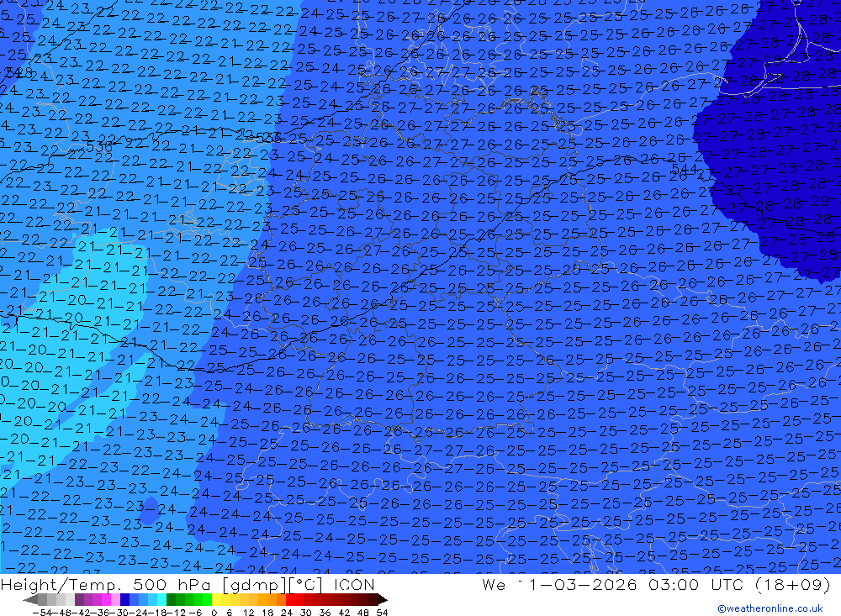This screenshot has height=616, width=841.
Task: Select the dark green legend swatch above -12
Action: pyautogui.click(x=171, y=600)
